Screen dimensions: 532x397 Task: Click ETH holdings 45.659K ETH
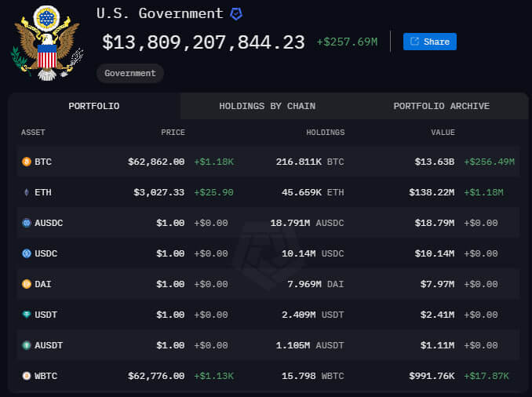coord(313,192)
